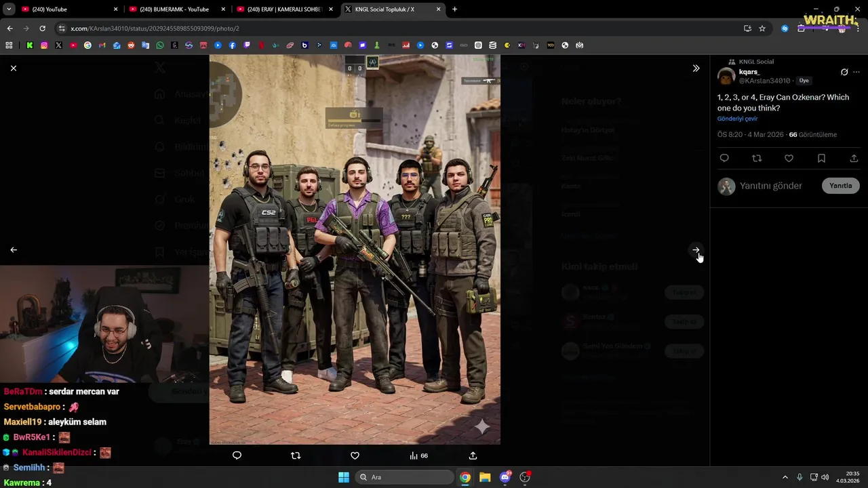Screen dimensions: 868x488
Task: Bookmark this page with the star icon
Action: pos(762,28)
